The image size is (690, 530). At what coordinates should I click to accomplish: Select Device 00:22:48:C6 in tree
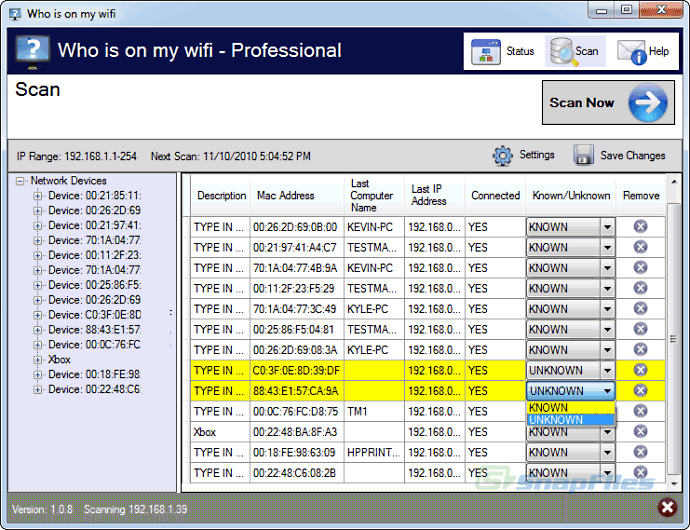[94, 390]
